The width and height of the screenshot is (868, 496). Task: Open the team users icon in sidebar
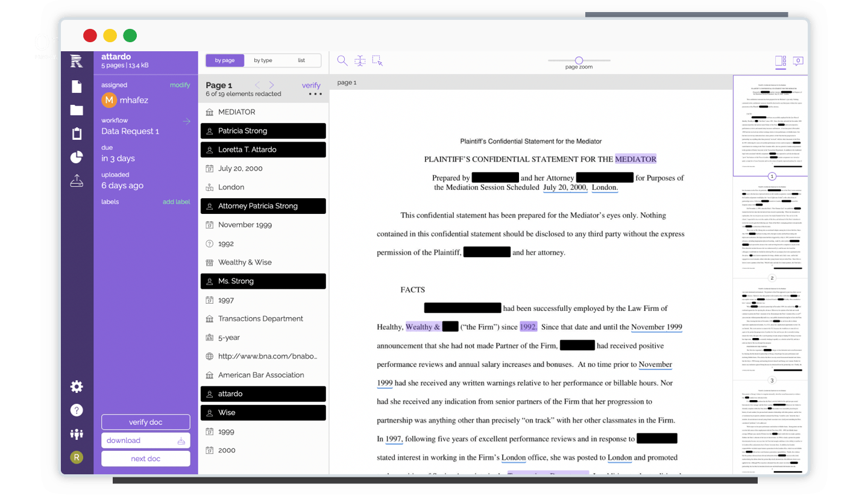(77, 433)
